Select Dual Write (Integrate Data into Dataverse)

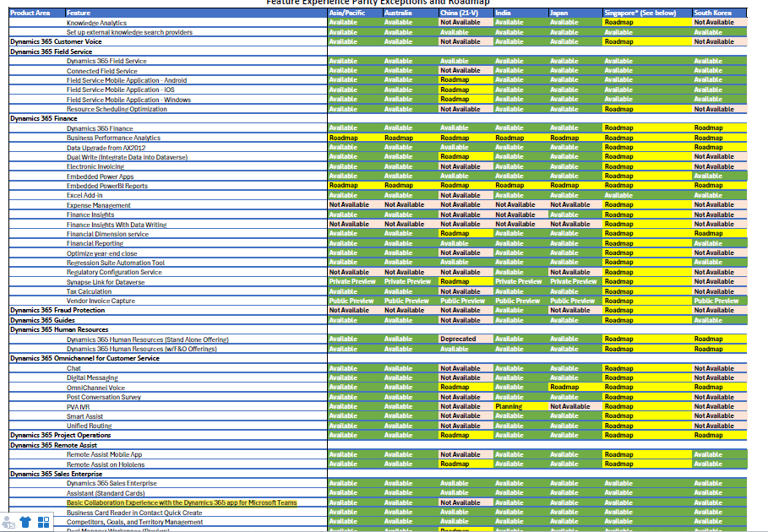[127, 157]
